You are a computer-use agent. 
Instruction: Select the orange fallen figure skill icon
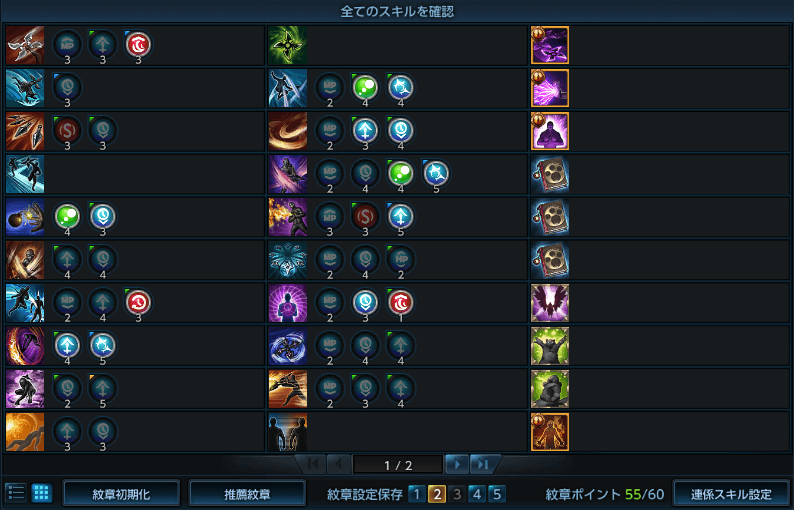pos(25,432)
